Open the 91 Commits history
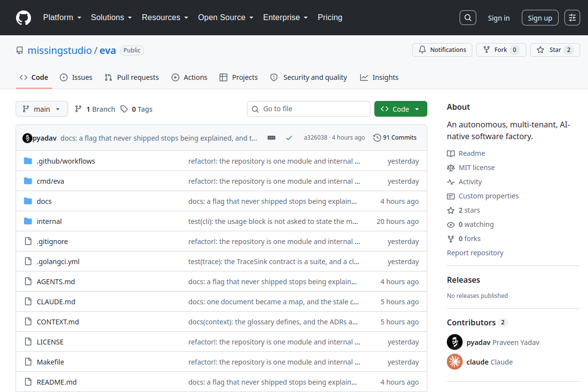This screenshot has height=392, width=588. pos(395,138)
